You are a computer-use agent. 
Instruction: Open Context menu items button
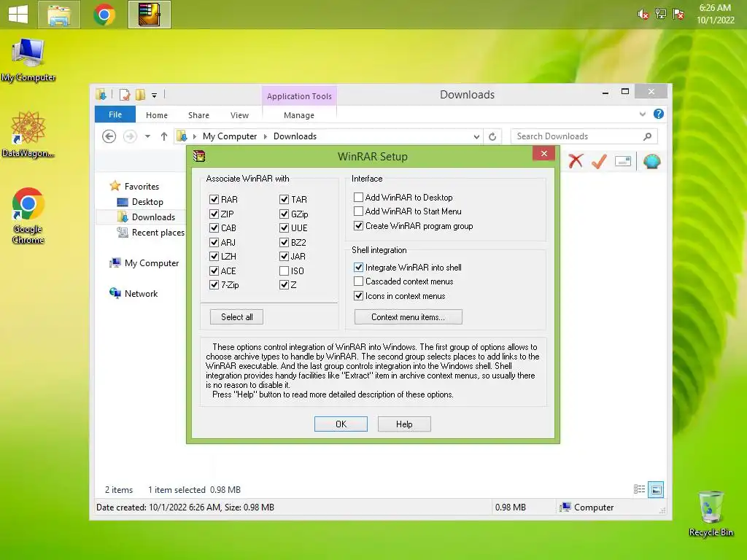pyautogui.click(x=409, y=317)
